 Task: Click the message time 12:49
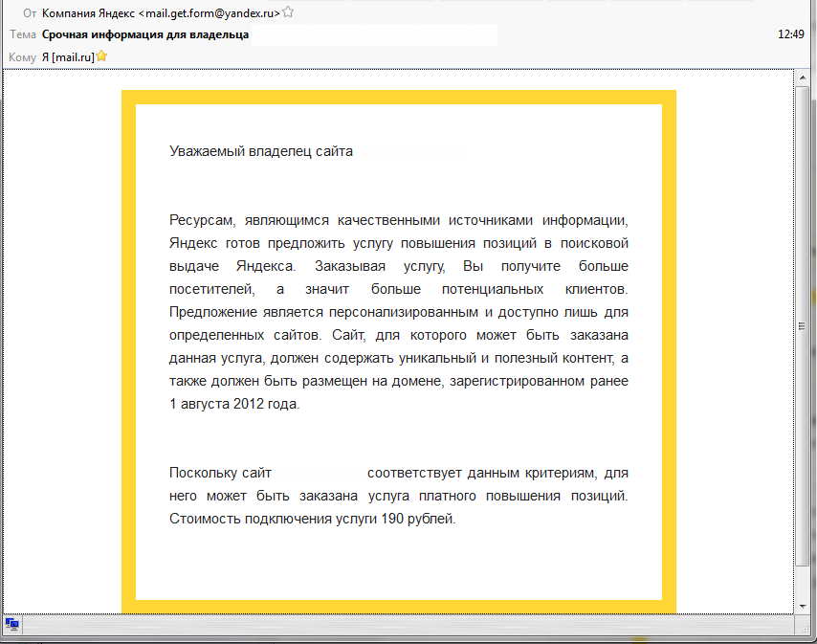click(791, 34)
